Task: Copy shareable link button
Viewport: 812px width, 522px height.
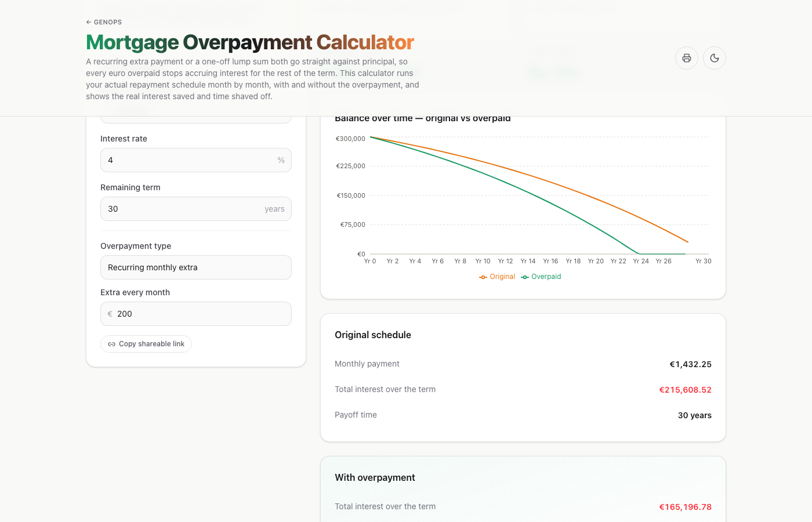Action: click(146, 344)
